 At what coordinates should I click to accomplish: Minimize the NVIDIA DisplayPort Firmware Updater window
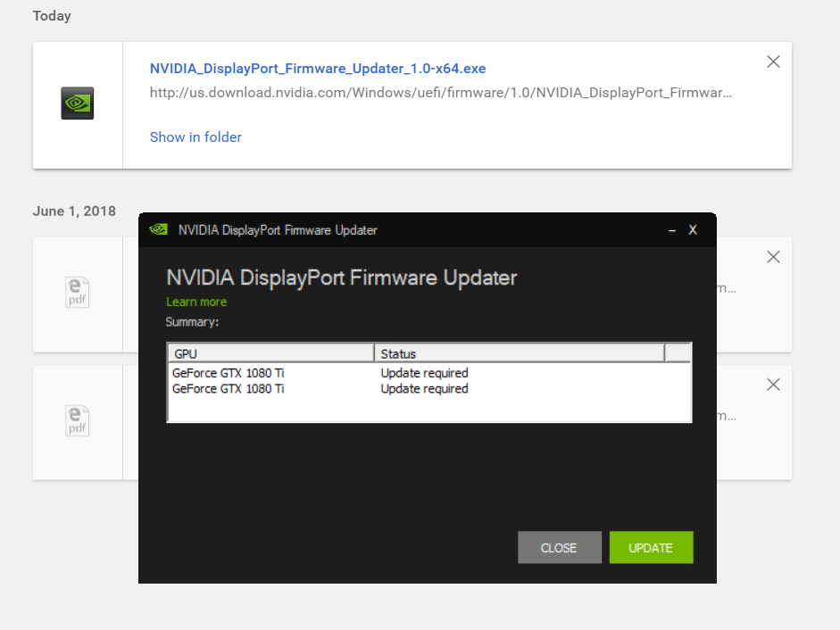(x=672, y=230)
